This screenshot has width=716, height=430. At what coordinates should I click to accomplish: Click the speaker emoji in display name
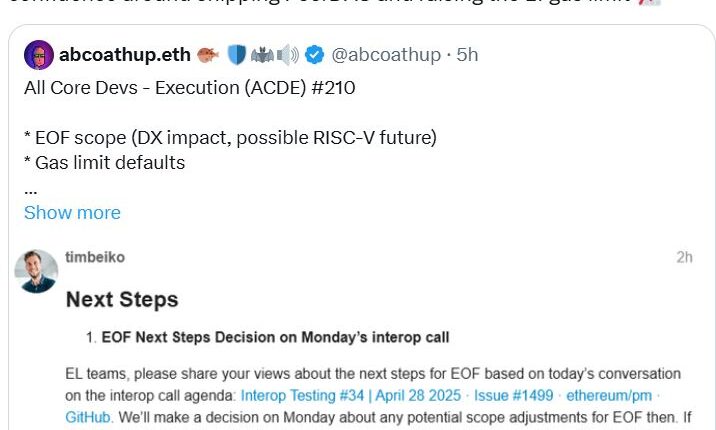(286, 55)
